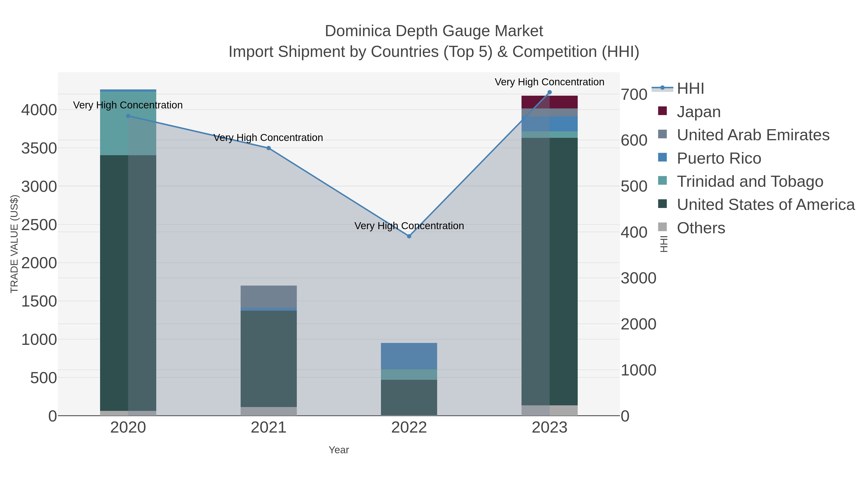Click the 400 tick on right axis
This screenshot has width=868, height=488.
[x=634, y=232]
